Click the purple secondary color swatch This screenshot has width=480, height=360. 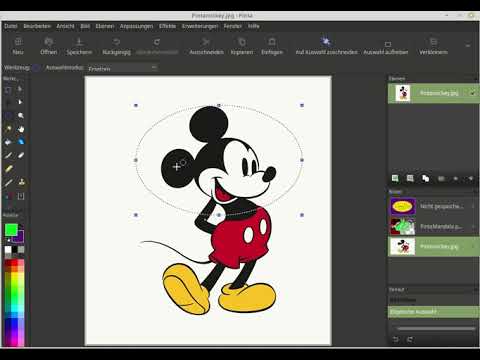click(19, 237)
